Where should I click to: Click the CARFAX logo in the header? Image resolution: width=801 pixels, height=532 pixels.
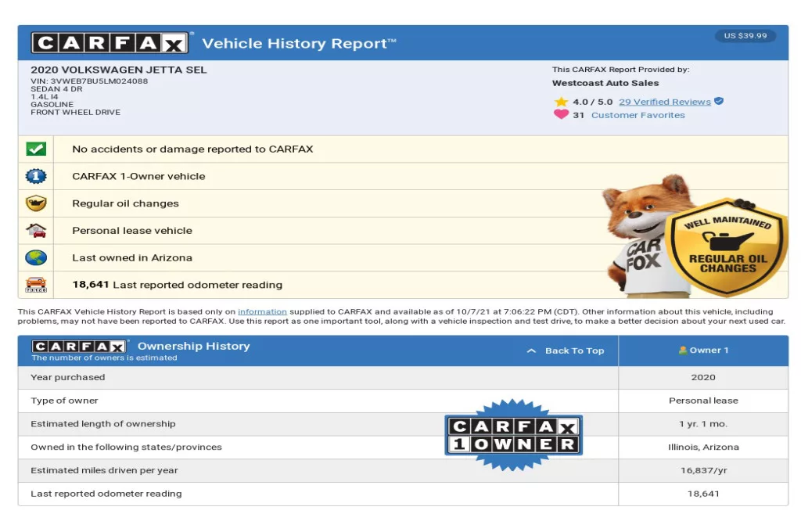coord(110,43)
